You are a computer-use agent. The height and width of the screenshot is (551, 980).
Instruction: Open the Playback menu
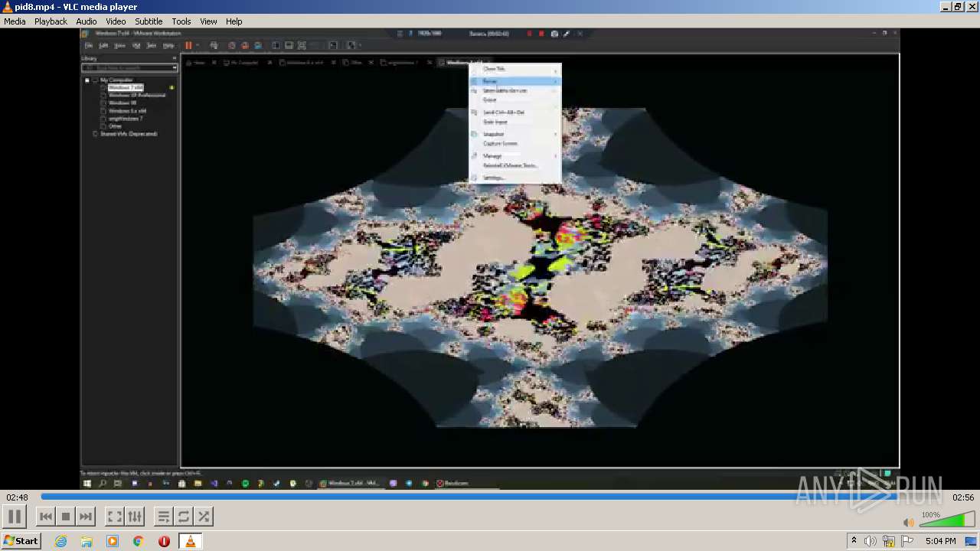pyautogui.click(x=51, y=21)
